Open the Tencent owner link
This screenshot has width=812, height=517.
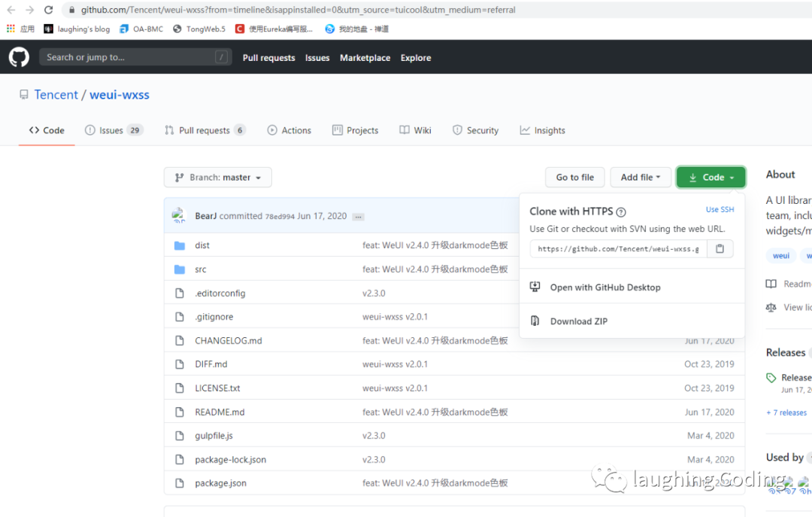pyautogui.click(x=56, y=94)
